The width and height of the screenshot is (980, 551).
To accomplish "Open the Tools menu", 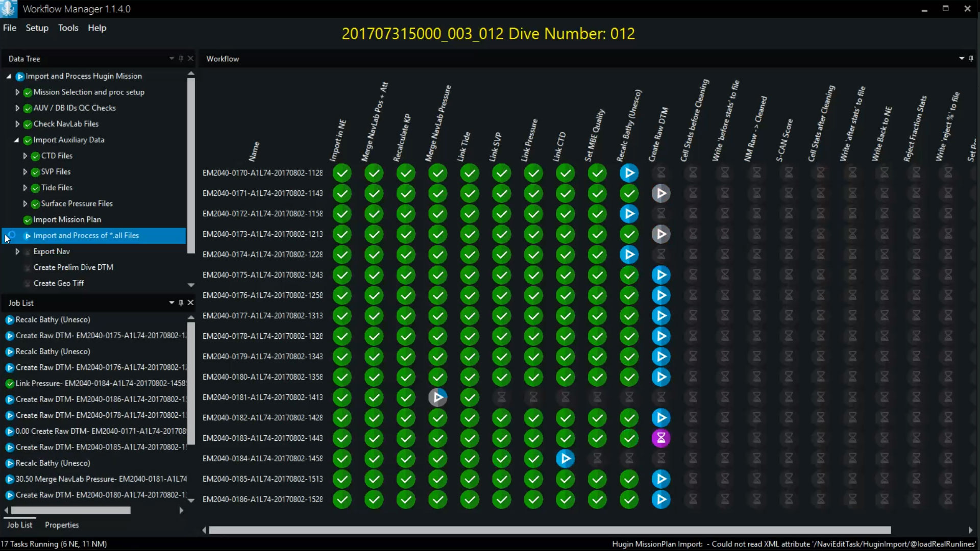I will pyautogui.click(x=68, y=28).
